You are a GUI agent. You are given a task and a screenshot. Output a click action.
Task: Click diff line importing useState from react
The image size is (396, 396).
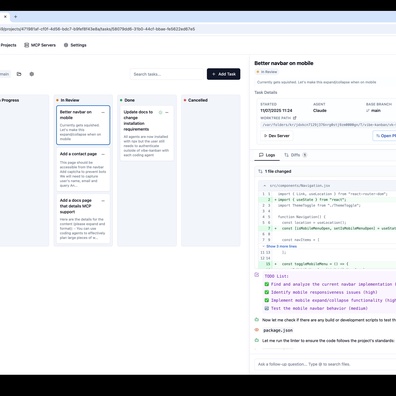[x=327, y=200]
